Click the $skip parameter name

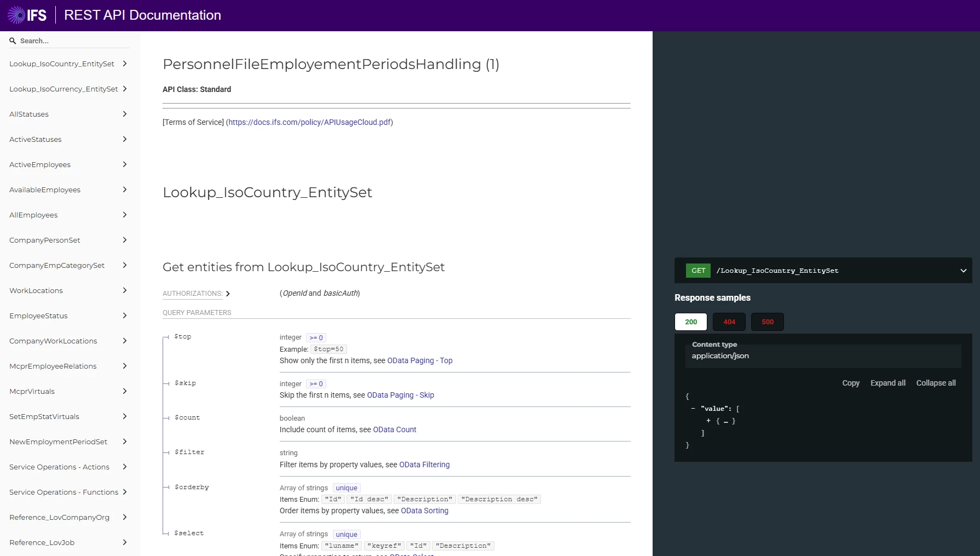point(185,383)
